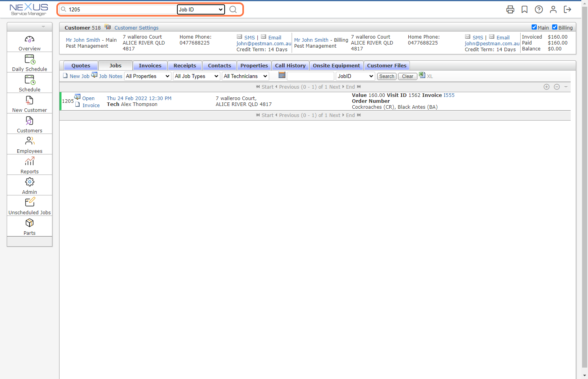Export to Excel with the XL icon
588x379 pixels.
click(422, 75)
